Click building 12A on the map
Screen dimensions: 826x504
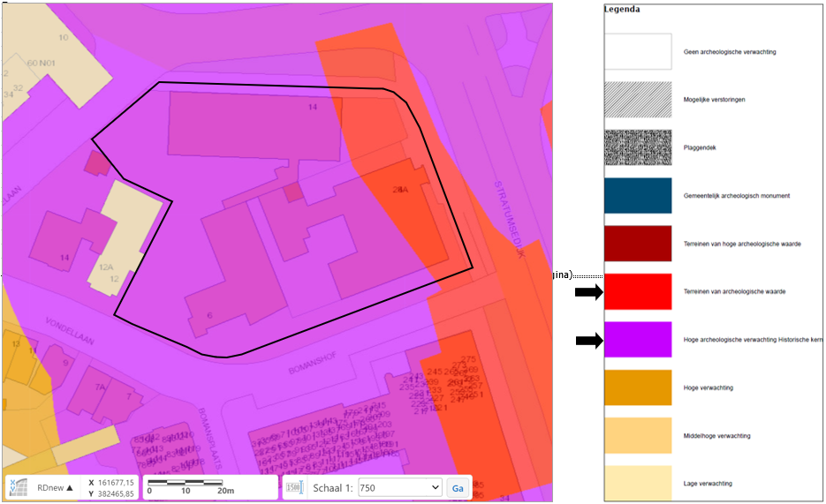[x=108, y=267]
